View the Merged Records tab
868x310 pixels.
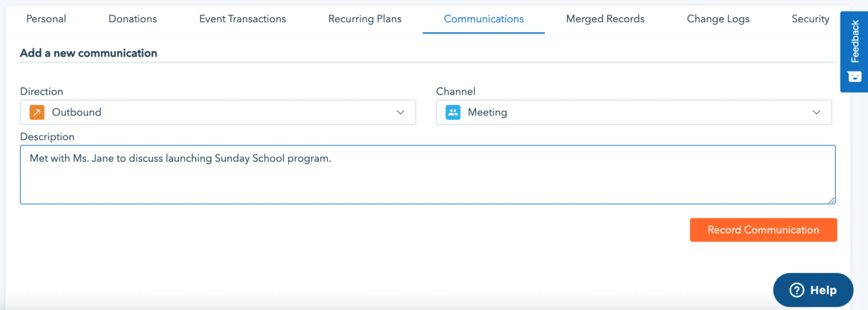tap(605, 19)
